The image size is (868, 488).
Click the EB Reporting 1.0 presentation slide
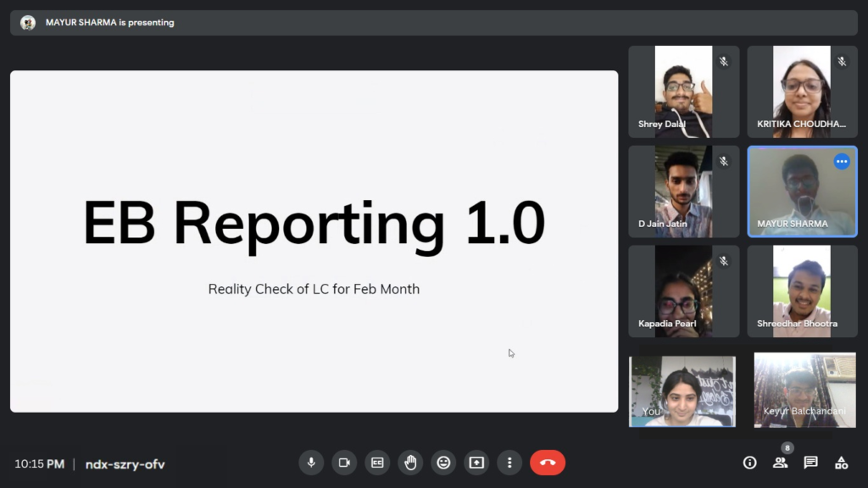[x=314, y=241]
